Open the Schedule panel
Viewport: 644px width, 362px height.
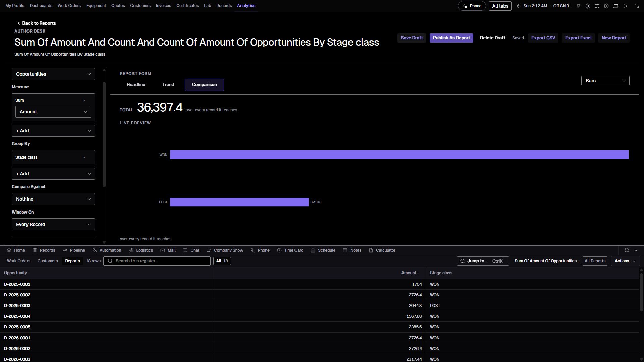click(323, 250)
